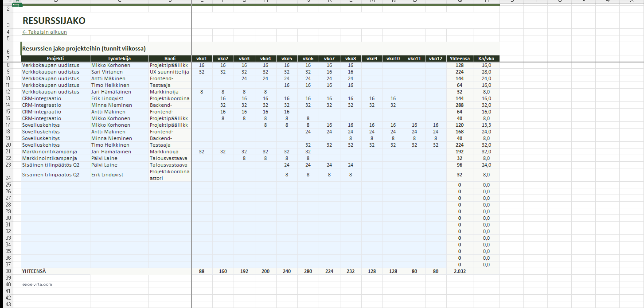Screen dimensions: 644x308
Task: Click the 13,3 weekly average cell
Action: click(x=486, y=125)
